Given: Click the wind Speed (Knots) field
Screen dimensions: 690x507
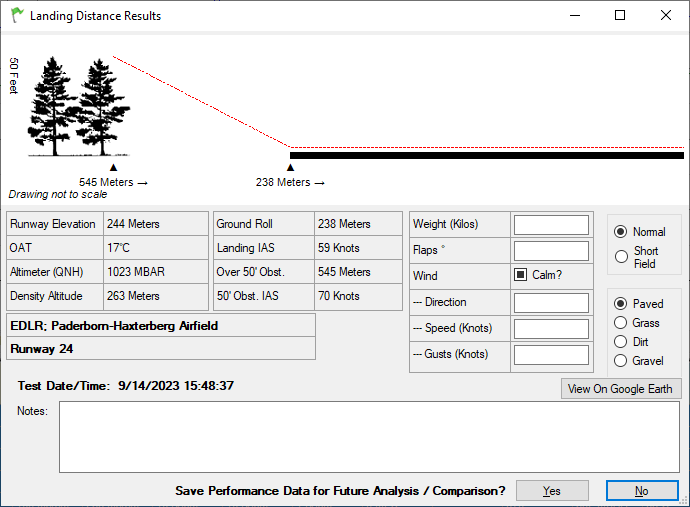Looking at the screenshot, I should pyautogui.click(x=551, y=329).
